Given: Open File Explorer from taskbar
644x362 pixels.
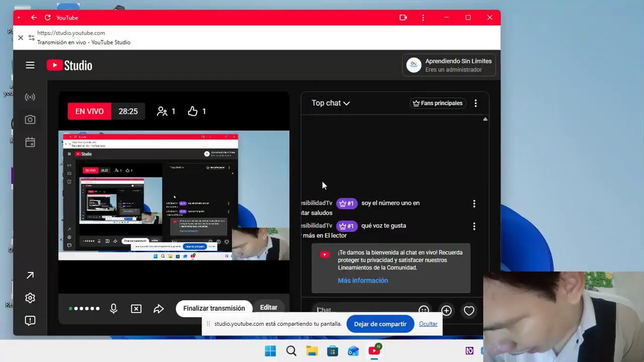Looking at the screenshot, I should (x=312, y=351).
